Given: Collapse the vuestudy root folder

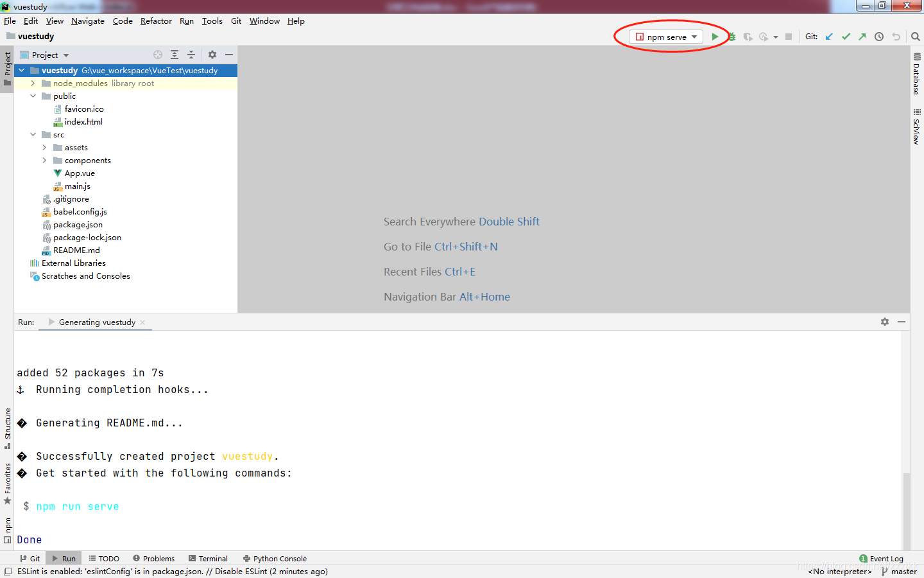Looking at the screenshot, I should (22, 71).
